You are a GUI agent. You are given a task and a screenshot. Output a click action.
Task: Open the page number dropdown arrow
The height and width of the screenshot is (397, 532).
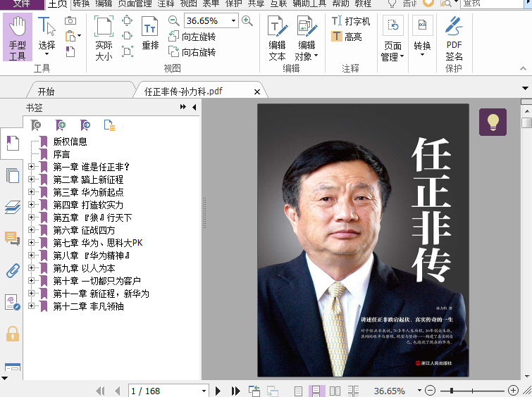point(204,391)
